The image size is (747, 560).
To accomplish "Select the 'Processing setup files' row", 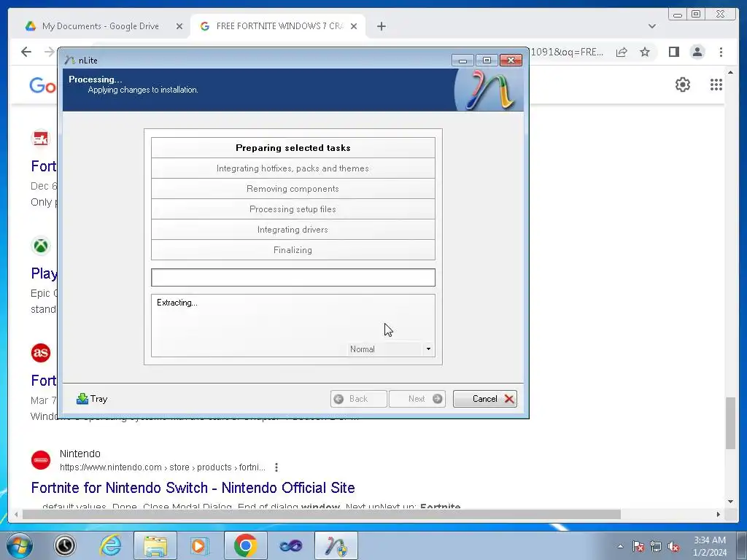I will [293, 209].
